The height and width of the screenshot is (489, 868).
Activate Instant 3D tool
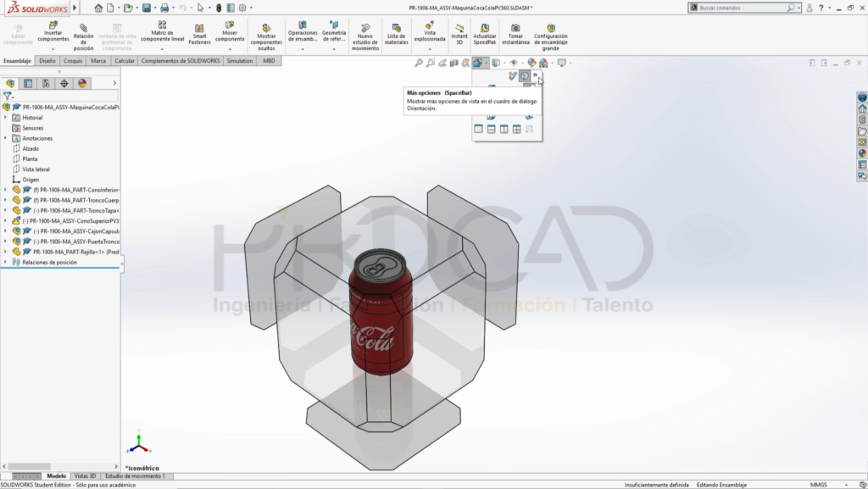[x=459, y=34]
